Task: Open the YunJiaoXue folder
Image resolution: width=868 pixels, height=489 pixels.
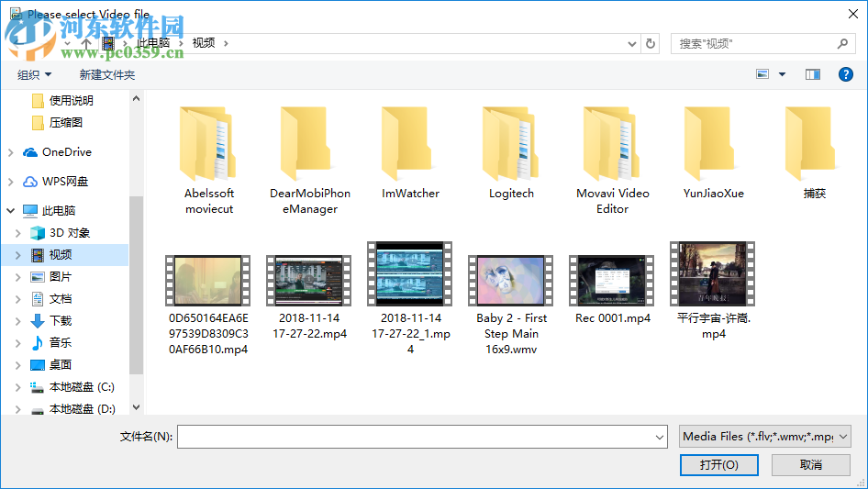Action: [713, 153]
